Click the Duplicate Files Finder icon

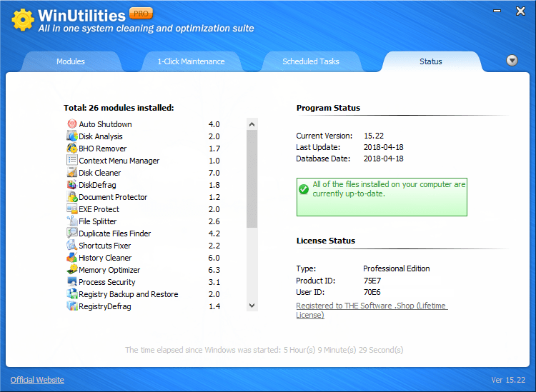tap(71, 233)
